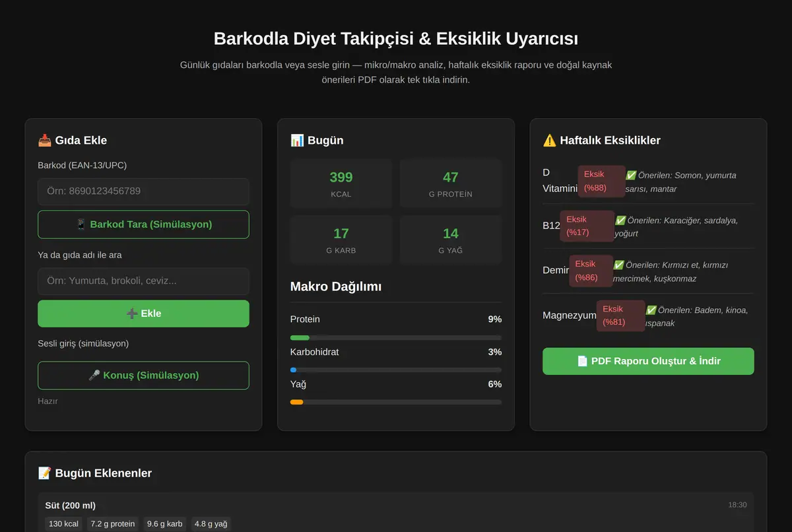
Task: Click the inbox icon beside Gıda Ekle
Action: point(44,140)
